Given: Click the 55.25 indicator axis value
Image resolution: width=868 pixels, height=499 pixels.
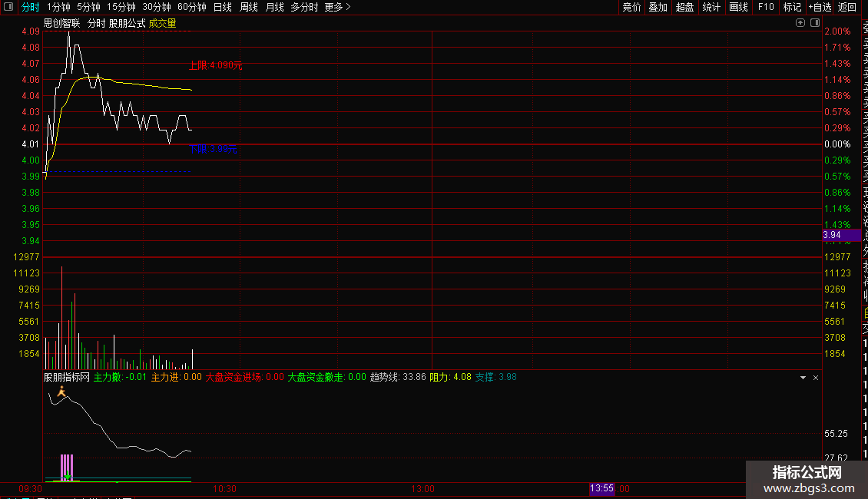Looking at the screenshot, I should pyautogui.click(x=836, y=434).
